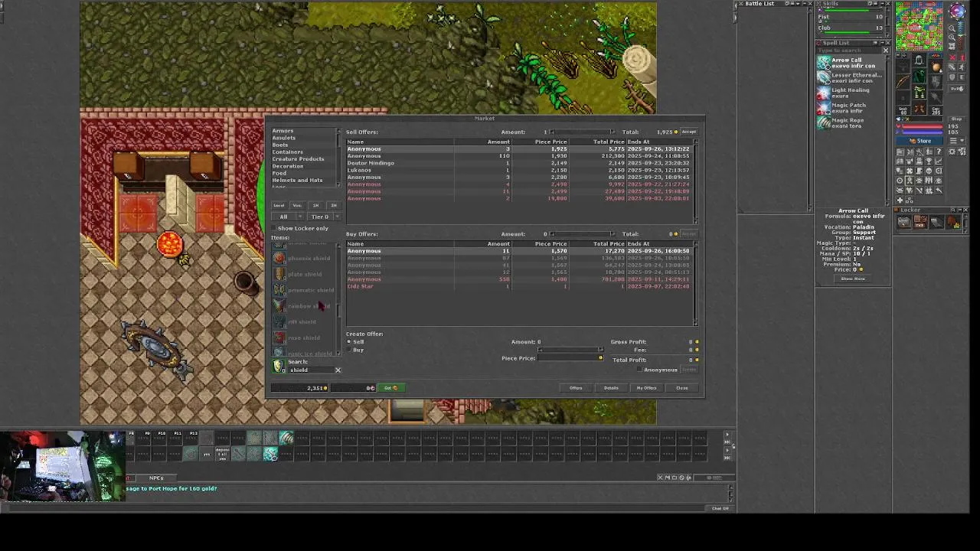Click the green Get coins button
The image size is (980, 551).
point(391,388)
